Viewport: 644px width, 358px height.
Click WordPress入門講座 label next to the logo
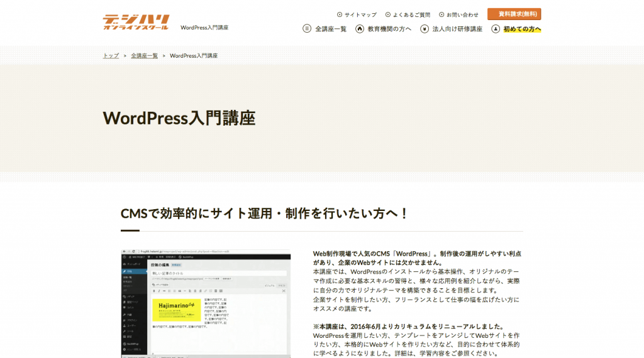[x=204, y=28]
